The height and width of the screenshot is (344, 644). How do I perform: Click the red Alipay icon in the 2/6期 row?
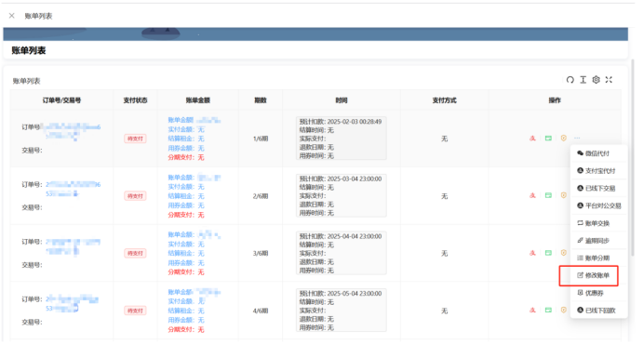(x=532, y=196)
